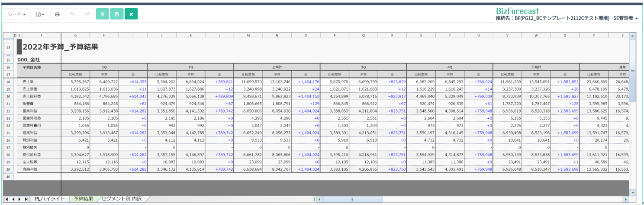Click the green X close button
Viewport: 644px width, 205px height.
click(x=131, y=14)
